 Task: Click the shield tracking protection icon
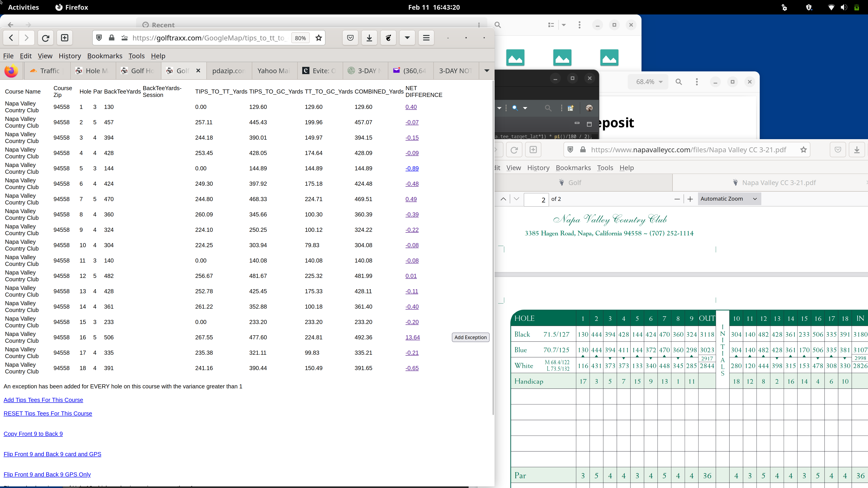click(x=99, y=38)
